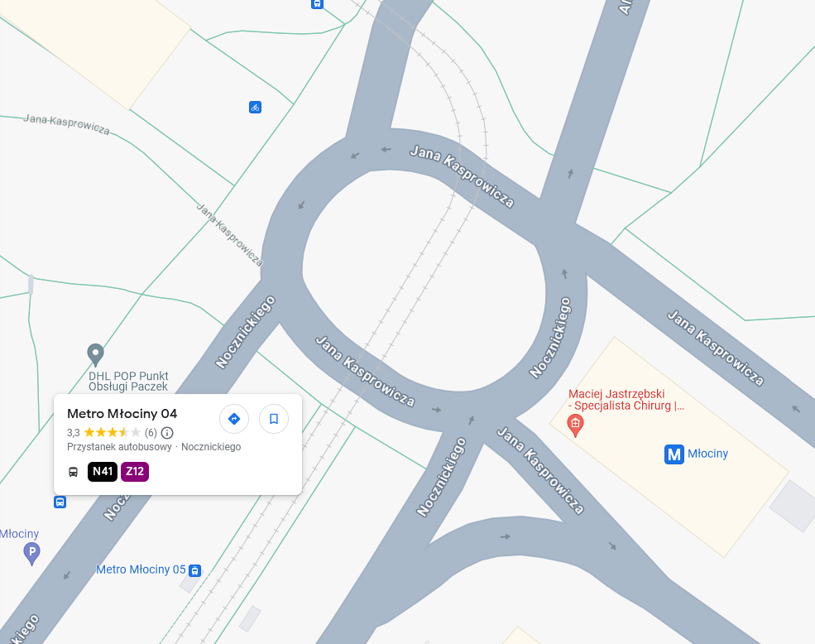Open the star rating reviews
This screenshot has width=815, height=644.
(113, 433)
